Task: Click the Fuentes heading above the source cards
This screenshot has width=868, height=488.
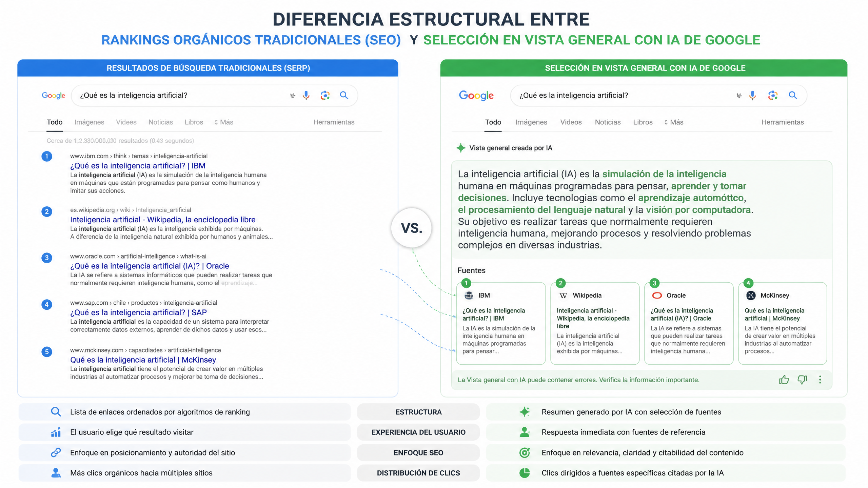Action: pos(471,270)
